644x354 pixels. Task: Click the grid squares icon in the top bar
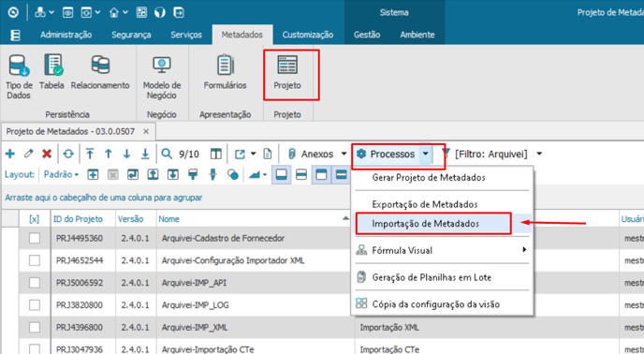coord(141,13)
